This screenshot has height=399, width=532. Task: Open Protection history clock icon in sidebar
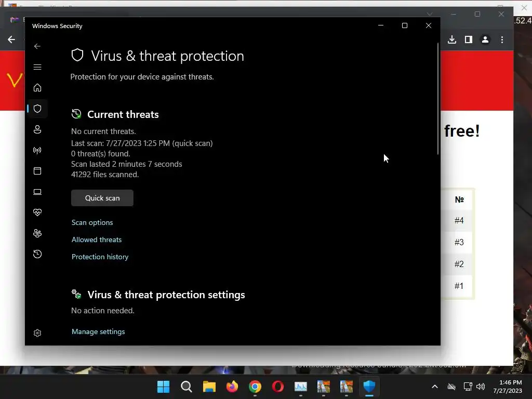click(37, 254)
